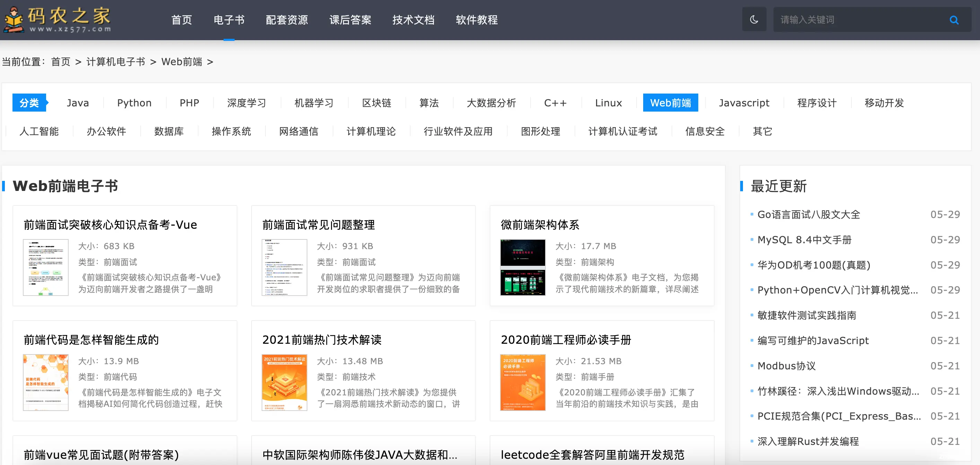
Task: Select the 算法 category
Action: pos(429,103)
